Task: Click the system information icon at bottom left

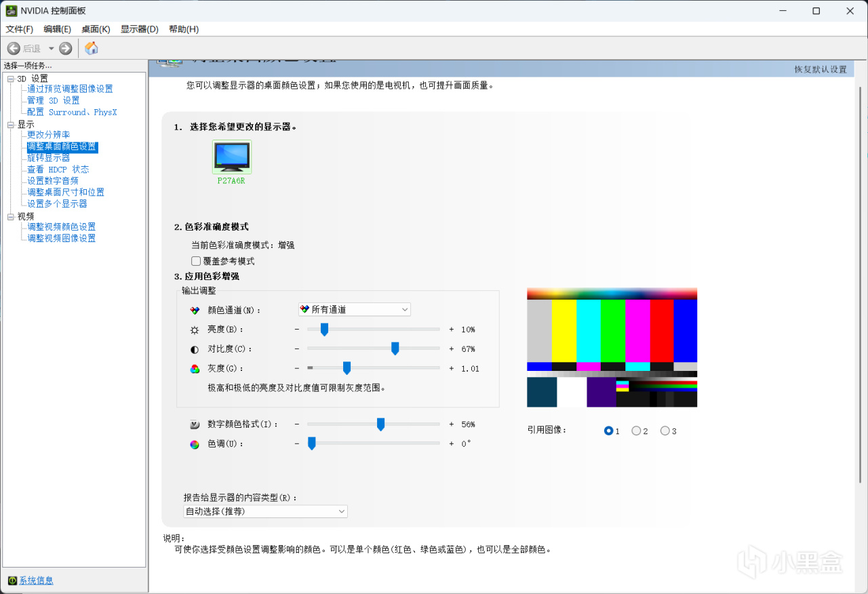Action: [12, 580]
